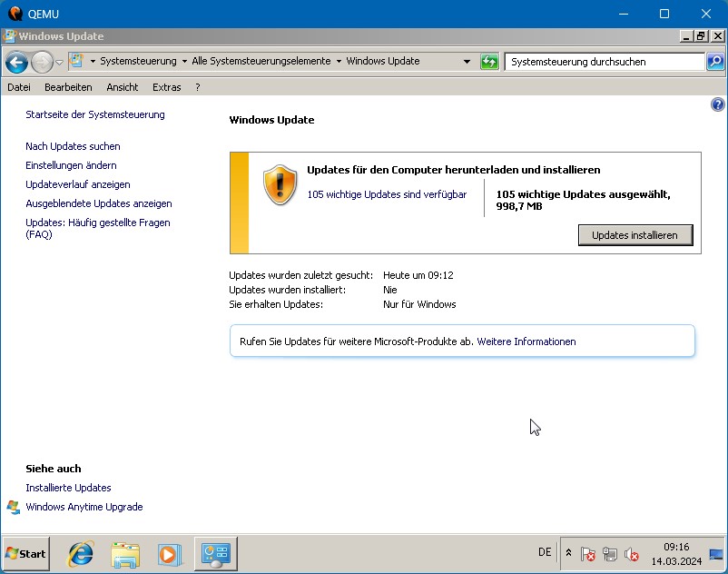Click the network tray icon
Screen dimensions: 728x574
click(610, 554)
